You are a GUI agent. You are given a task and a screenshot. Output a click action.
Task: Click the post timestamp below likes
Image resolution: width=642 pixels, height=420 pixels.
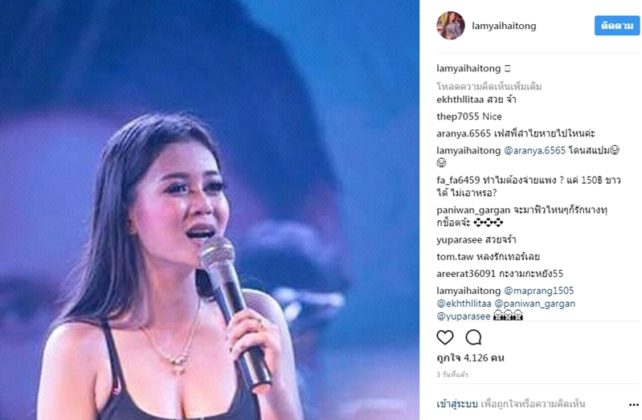[452, 375]
